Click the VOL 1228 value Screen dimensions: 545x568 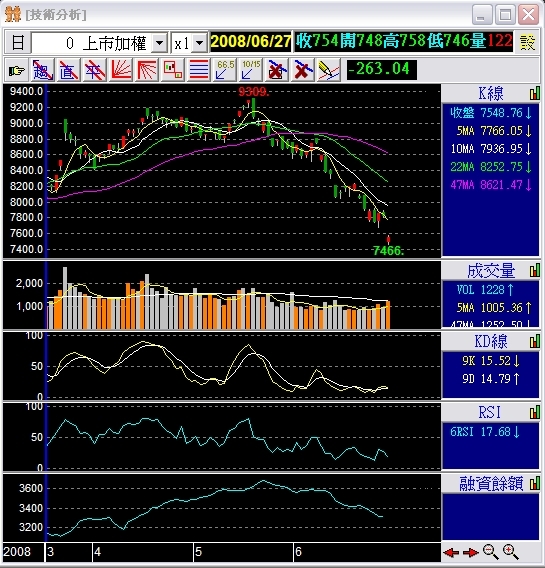pyautogui.click(x=485, y=289)
